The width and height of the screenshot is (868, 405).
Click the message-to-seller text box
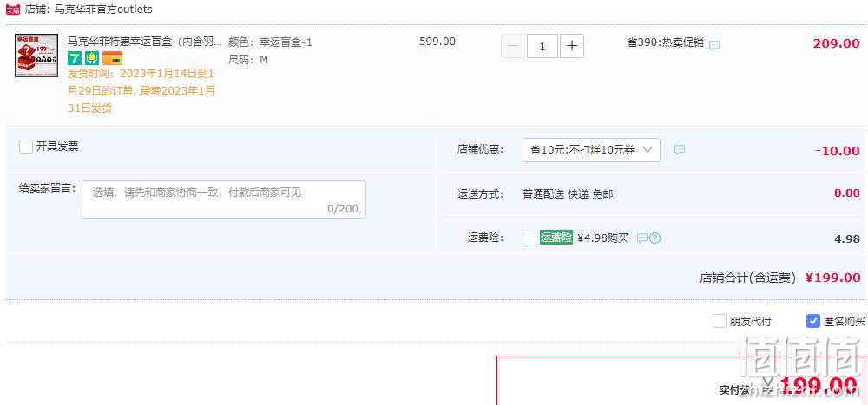224,199
